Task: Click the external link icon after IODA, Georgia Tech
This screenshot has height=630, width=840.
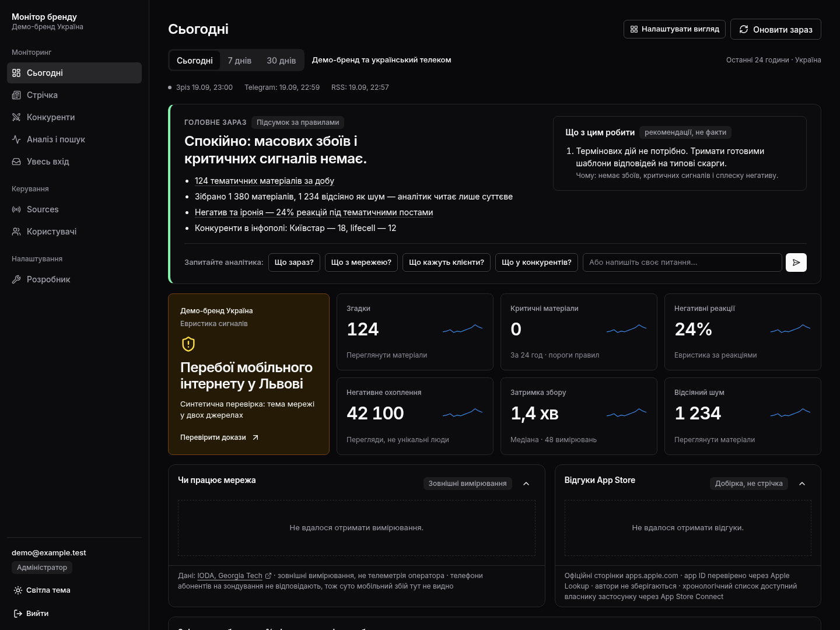Action: tap(268, 576)
